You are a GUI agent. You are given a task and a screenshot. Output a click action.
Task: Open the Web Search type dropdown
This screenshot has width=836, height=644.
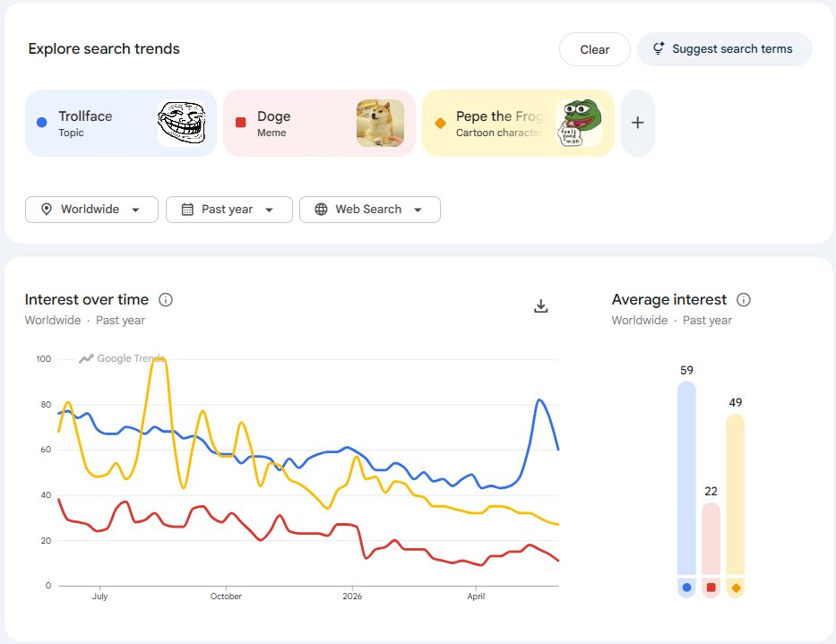pos(370,210)
